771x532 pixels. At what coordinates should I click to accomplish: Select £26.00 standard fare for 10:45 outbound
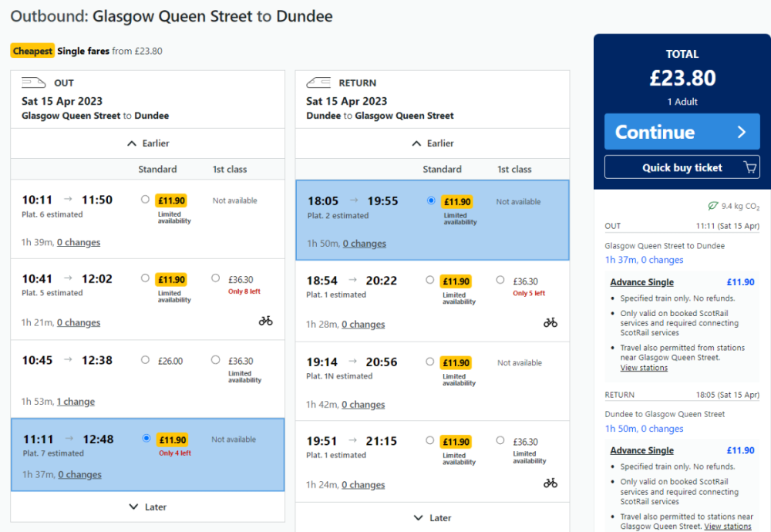145,359
